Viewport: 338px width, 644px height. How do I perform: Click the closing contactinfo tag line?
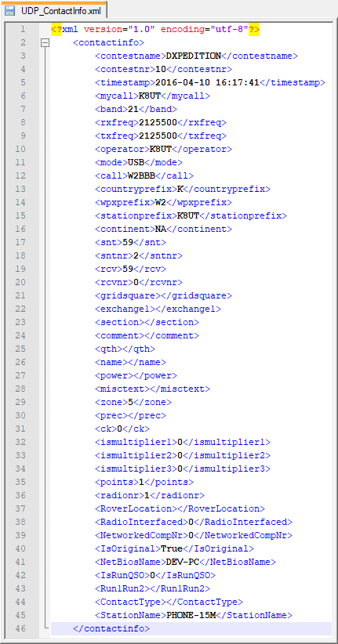[x=191, y=628]
